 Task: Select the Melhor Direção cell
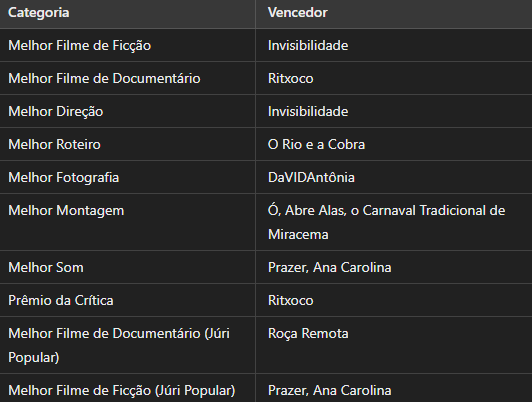[128, 111]
